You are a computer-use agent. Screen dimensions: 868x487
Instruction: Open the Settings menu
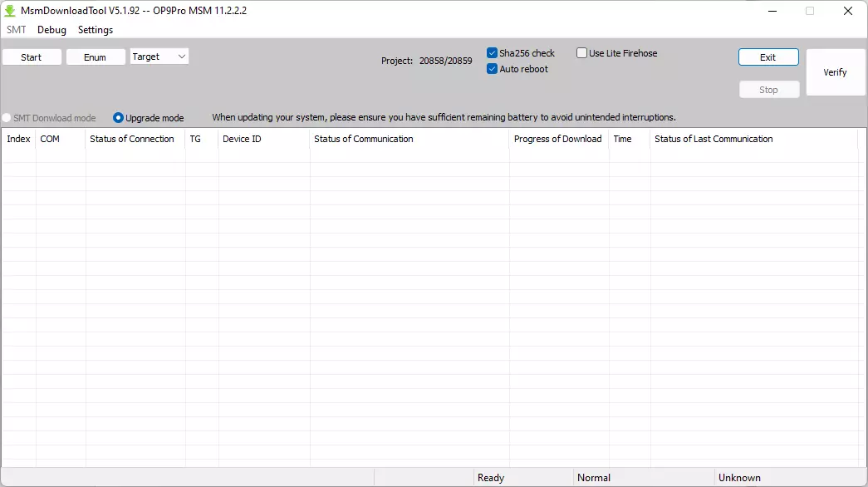click(96, 30)
